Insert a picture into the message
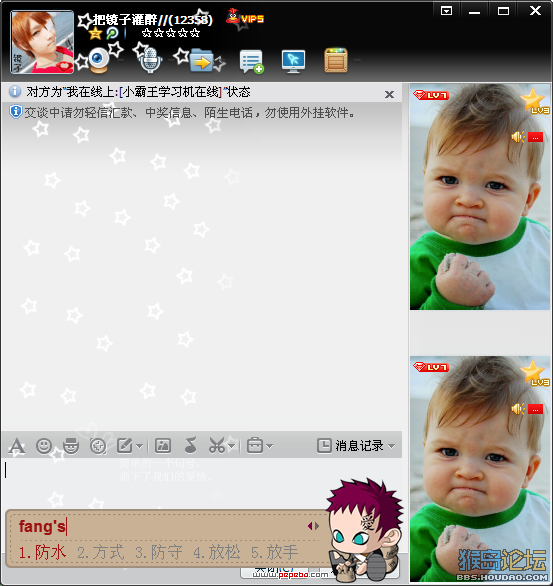Screen dimensions: 553x586 pos(163,445)
